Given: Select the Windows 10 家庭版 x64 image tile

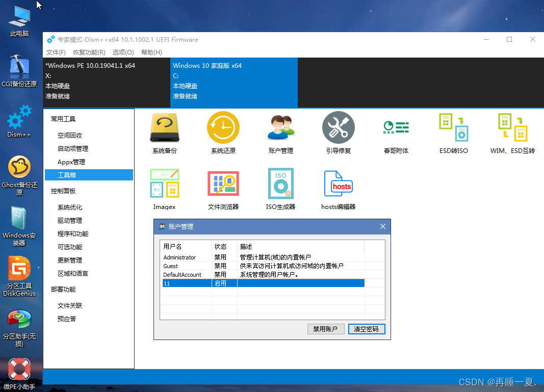Looking at the screenshot, I should click(234, 83).
